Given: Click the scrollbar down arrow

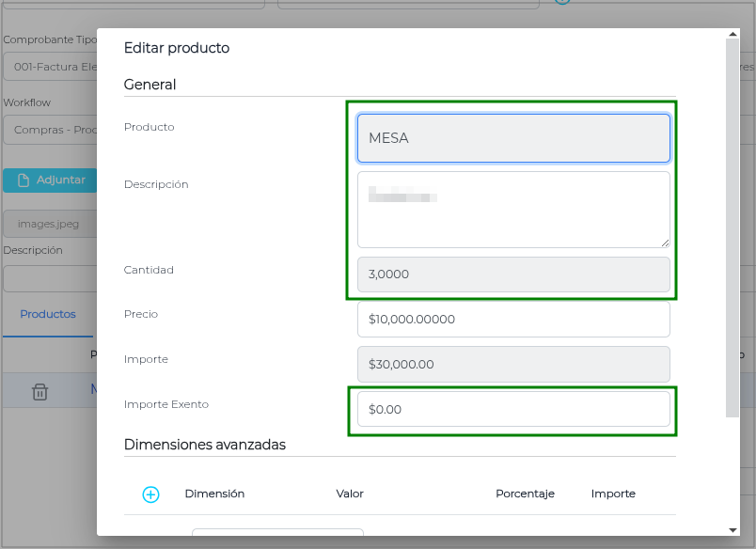Looking at the screenshot, I should [732, 529].
